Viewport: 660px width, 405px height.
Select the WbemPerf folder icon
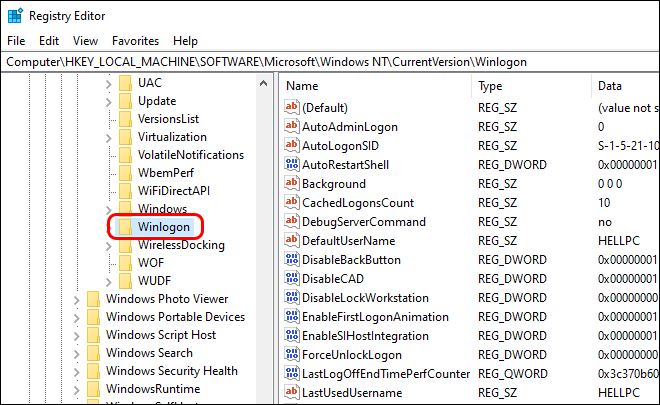click(125, 173)
